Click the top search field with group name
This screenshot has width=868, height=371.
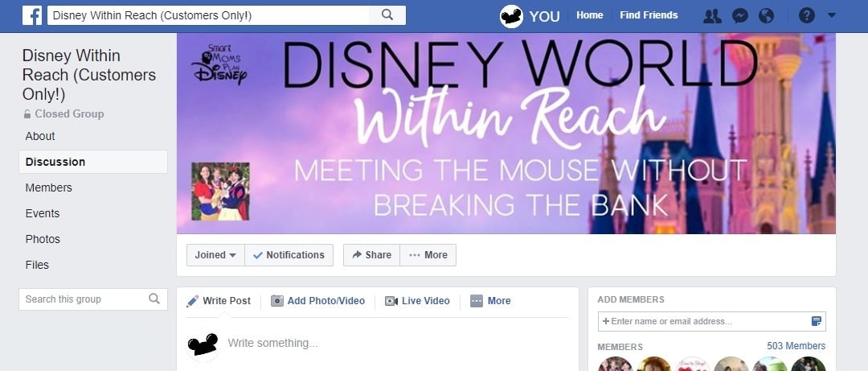pyautogui.click(x=208, y=15)
